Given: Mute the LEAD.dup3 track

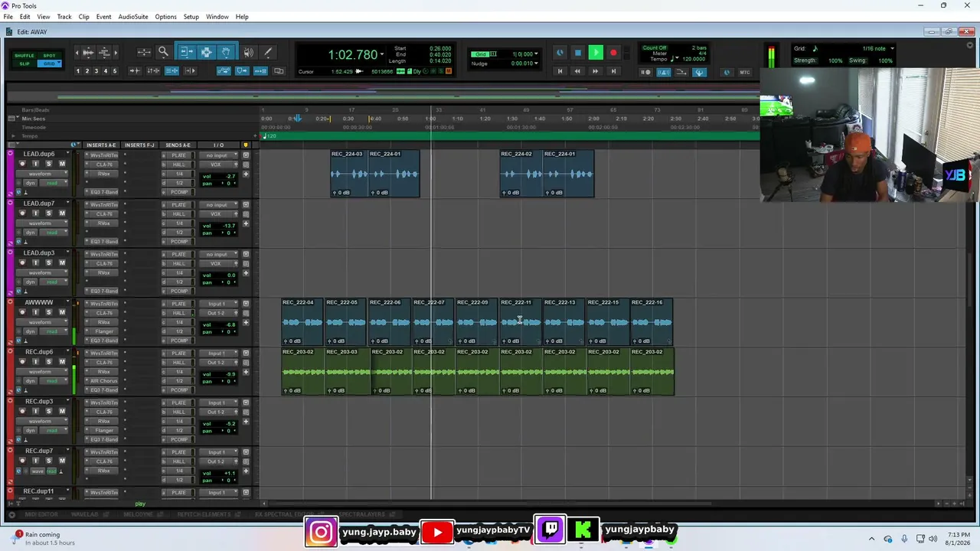Looking at the screenshot, I should click(x=62, y=262).
